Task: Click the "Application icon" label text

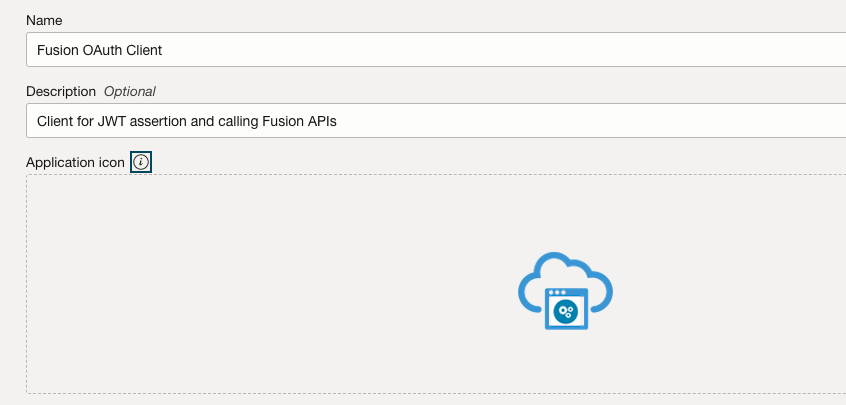Action: click(76, 162)
